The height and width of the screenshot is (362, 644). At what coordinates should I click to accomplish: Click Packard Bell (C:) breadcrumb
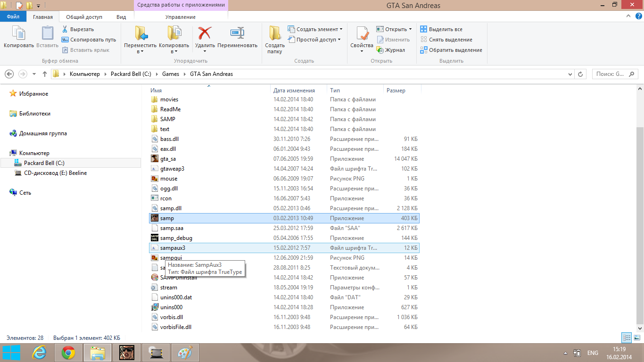pos(131,74)
